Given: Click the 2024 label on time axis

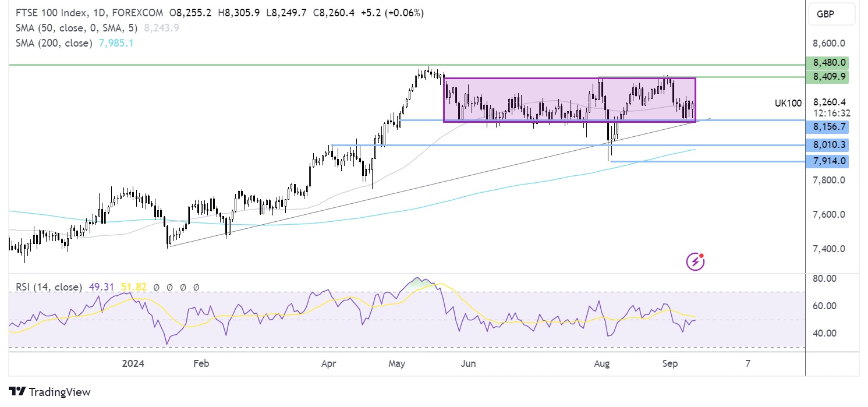Looking at the screenshot, I should click(133, 364).
